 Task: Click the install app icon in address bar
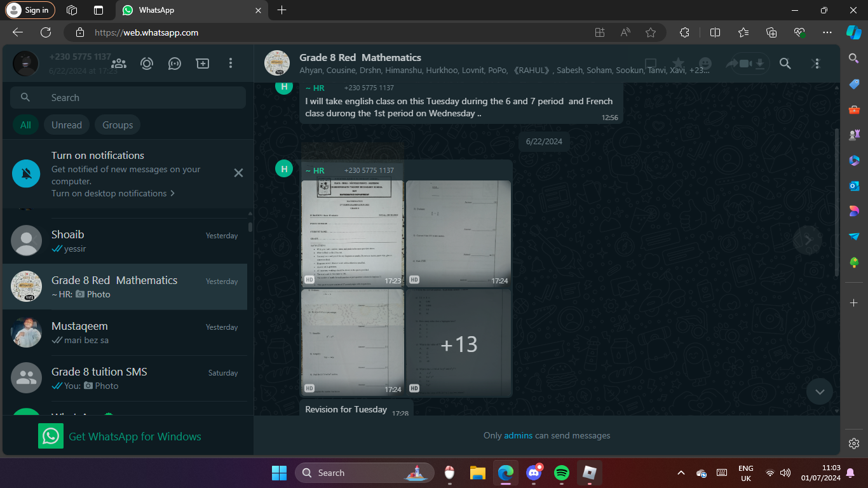(x=599, y=32)
